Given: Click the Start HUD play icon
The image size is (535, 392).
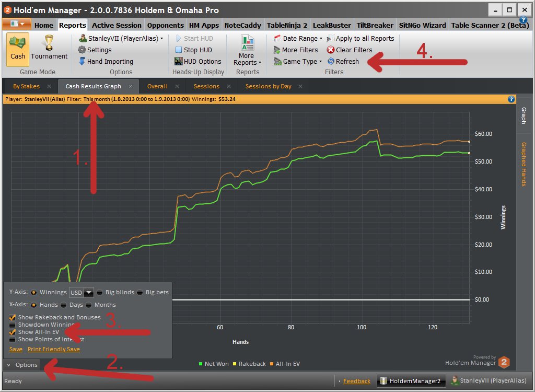Looking at the screenshot, I should tap(179, 38).
